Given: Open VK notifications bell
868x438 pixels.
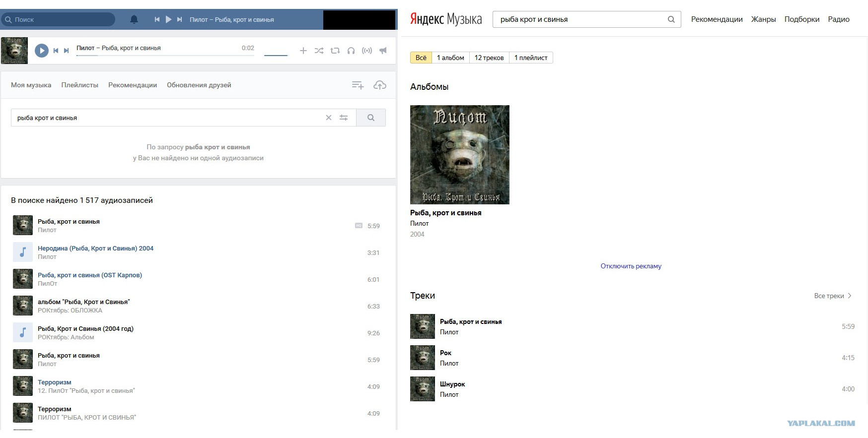Looking at the screenshot, I should point(134,19).
